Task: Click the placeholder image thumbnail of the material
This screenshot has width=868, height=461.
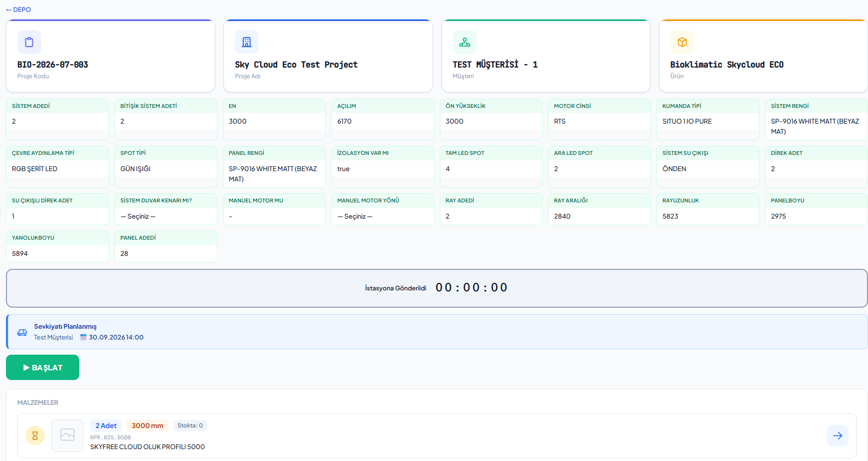Action: 67,435
